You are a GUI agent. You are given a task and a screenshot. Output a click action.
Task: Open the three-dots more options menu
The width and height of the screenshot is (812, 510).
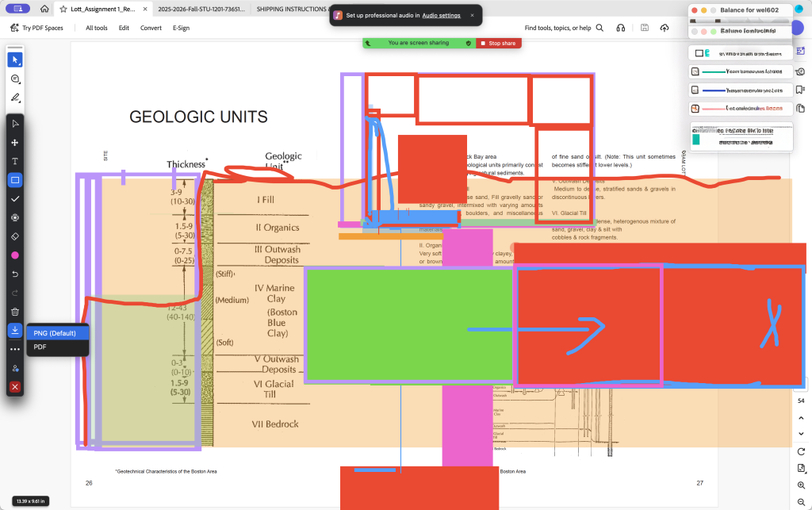tap(15, 349)
